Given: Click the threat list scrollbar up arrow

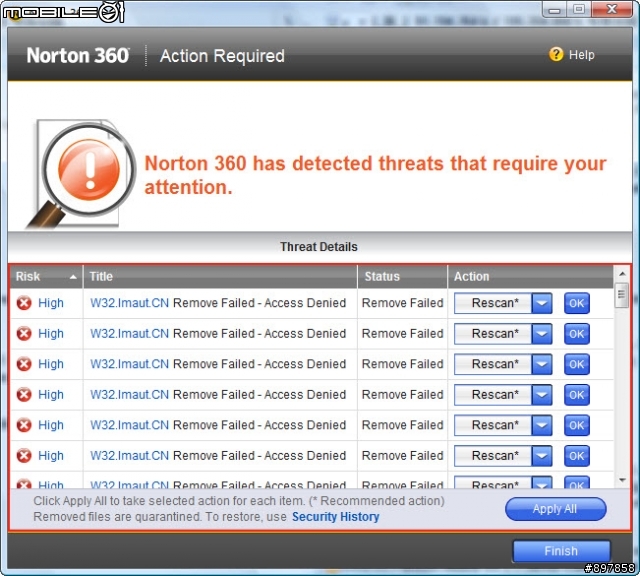Looking at the screenshot, I should [x=622, y=274].
